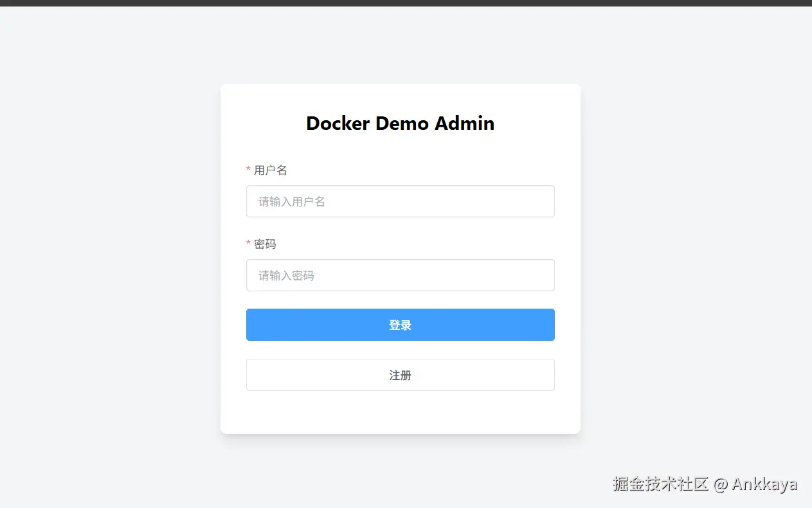Screen dimensions: 812x508
Task: Click the word "Docker" in the heading
Action: coord(338,123)
